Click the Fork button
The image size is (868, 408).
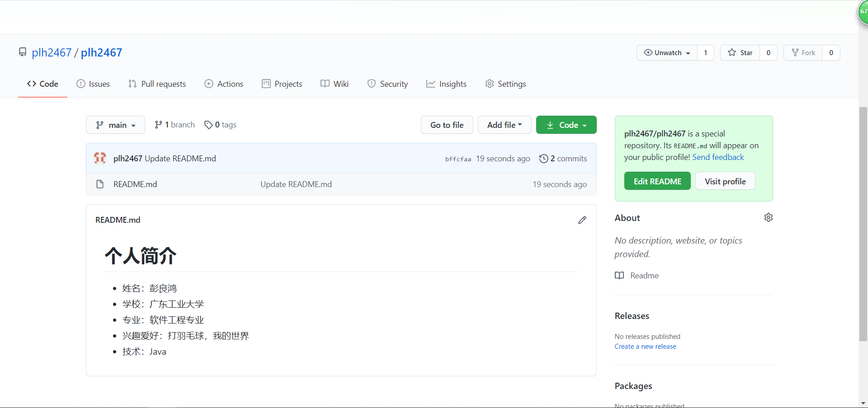click(803, 52)
